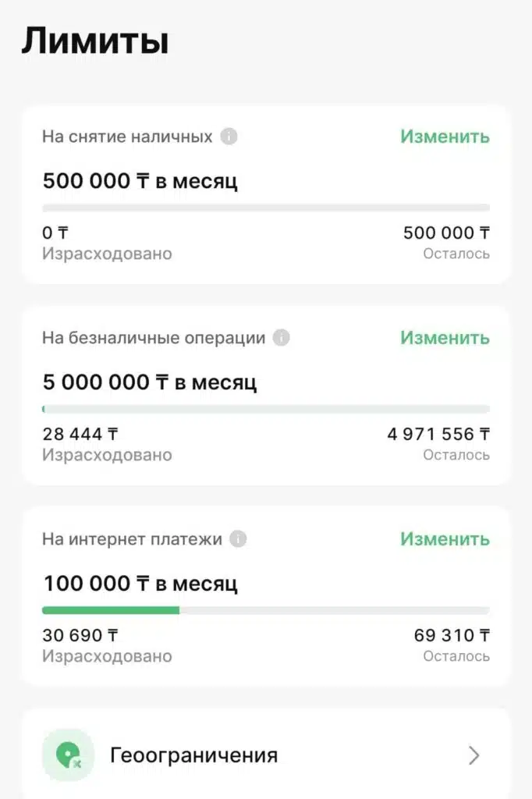532x799 pixels.
Task: Click the cashless operations progress bar
Action: (266, 409)
